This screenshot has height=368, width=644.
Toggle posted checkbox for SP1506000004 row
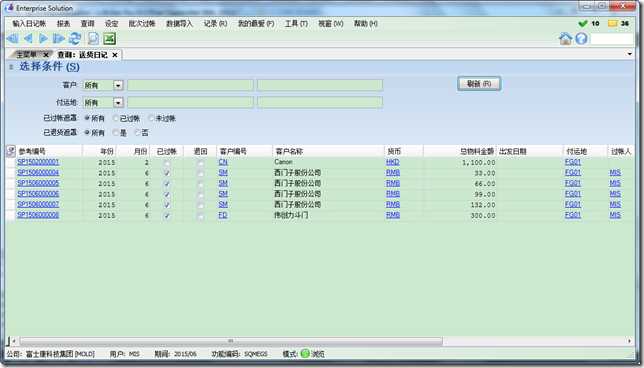[167, 173]
